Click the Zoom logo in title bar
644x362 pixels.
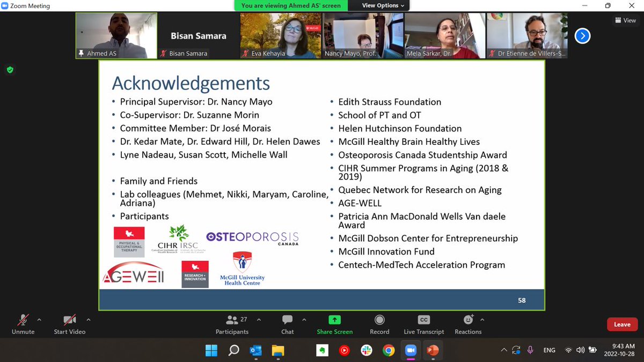tap(5, 6)
